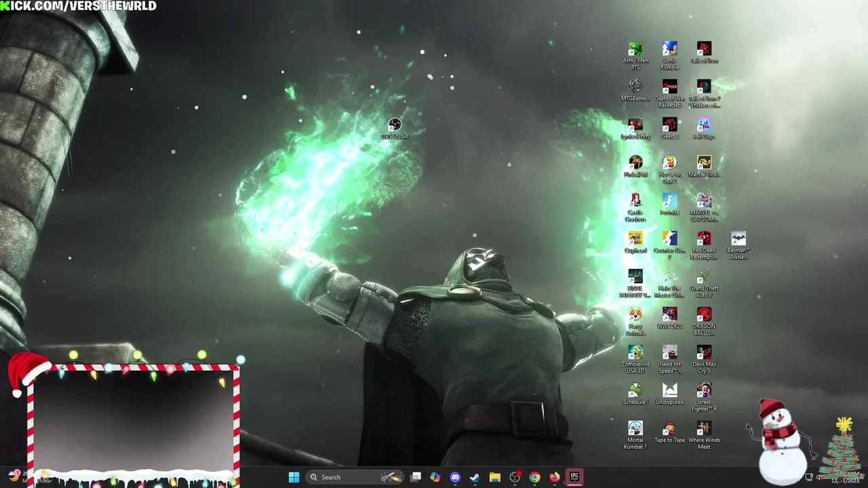This screenshot has height=488, width=868.
Task: Click the IgnitedEntry desktop icon
Action: [x=635, y=128]
